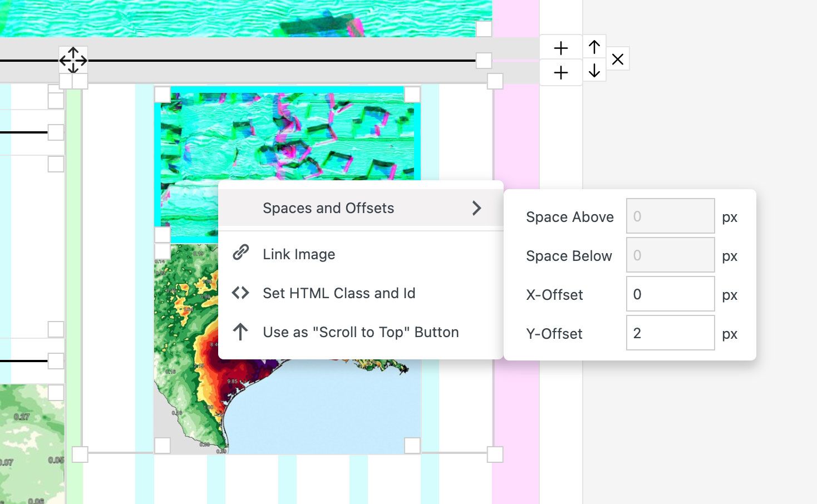Click the Y-Offset input showing 2

[670, 333]
